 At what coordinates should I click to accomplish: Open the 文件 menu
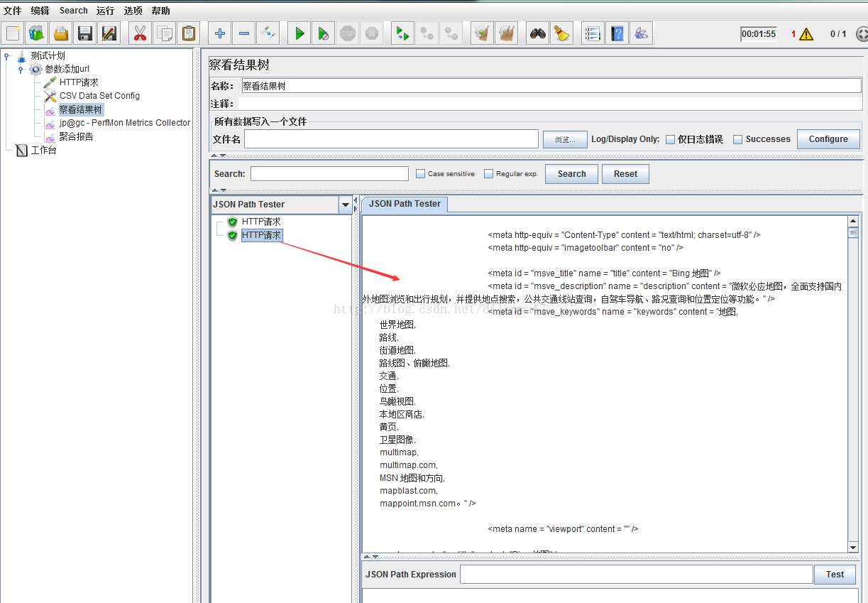pyautogui.click(x=12, y=11)
